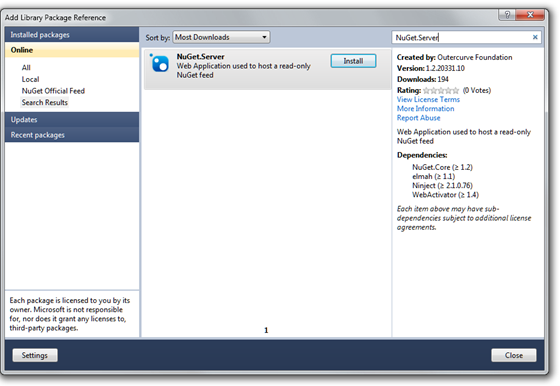Screen dimensions: 560x386
Task: Select NuGet Official Feed source
Action: click(53, 91)
